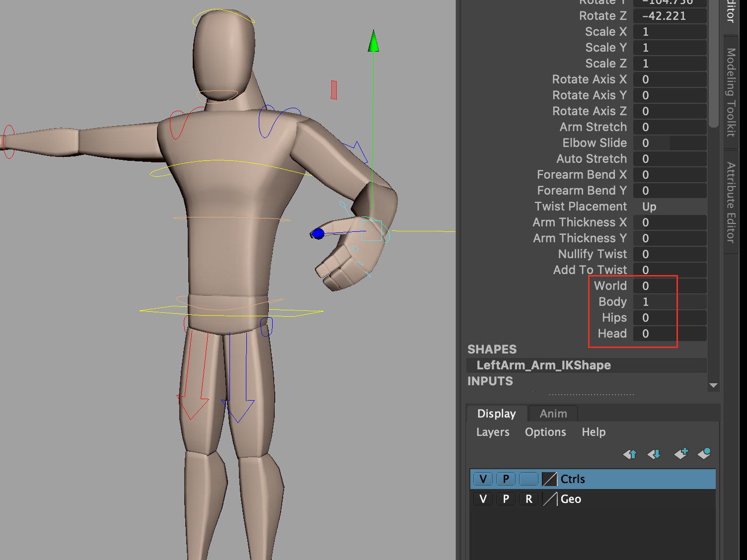Expand the LeftArm_Arm_IKShape shape node

coord(544,365)
